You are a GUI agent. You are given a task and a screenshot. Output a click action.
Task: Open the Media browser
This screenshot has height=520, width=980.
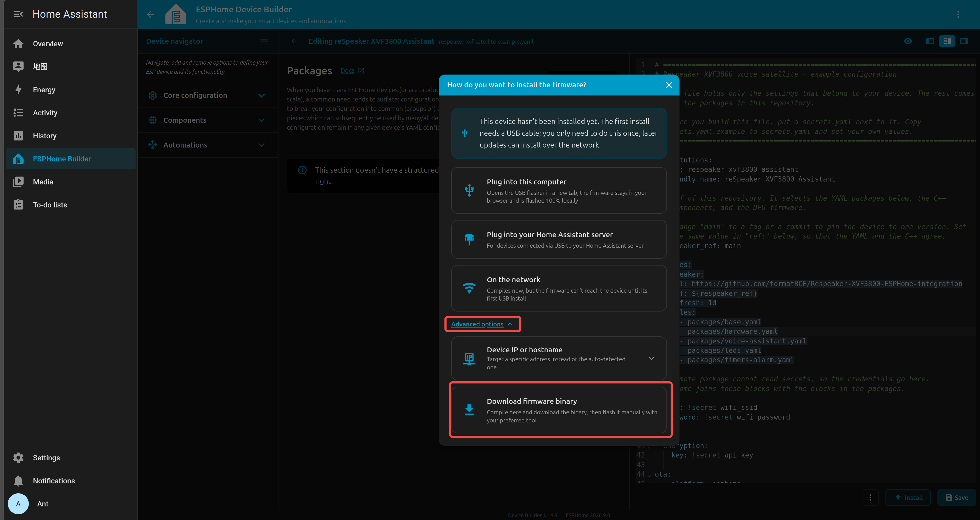pos(71,182)
